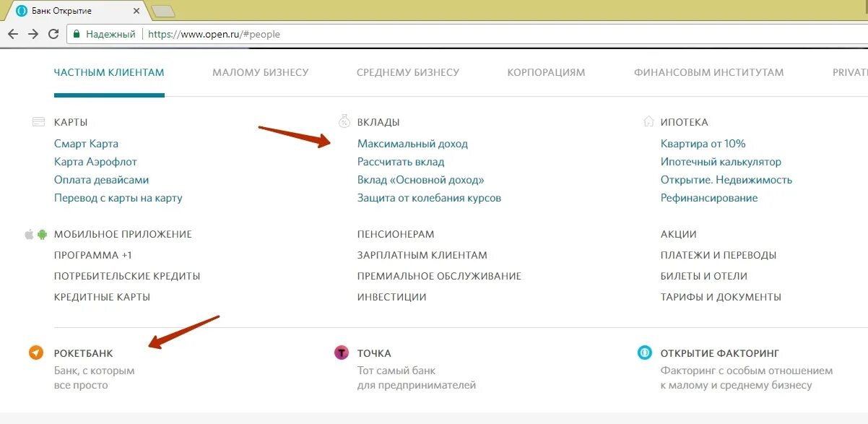The width and height of the screenshot is (868, 424).
Task: Click the orange РОКЕТБАНК logo icon
Action: pyautogui.click(x=36, y=353)
